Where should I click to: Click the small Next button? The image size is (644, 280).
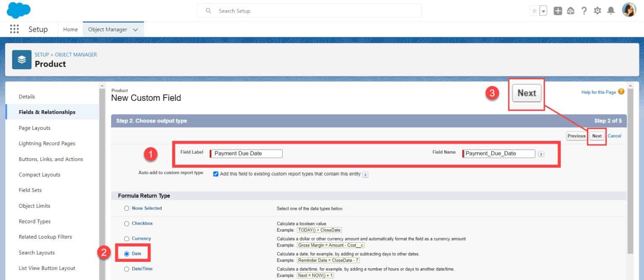(x=597, y=136)
